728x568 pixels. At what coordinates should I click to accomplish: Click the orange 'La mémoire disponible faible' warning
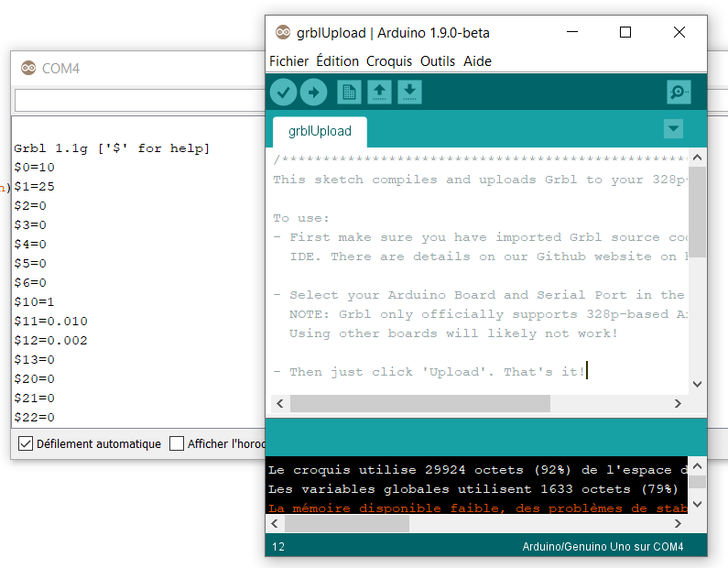(478, 508)
